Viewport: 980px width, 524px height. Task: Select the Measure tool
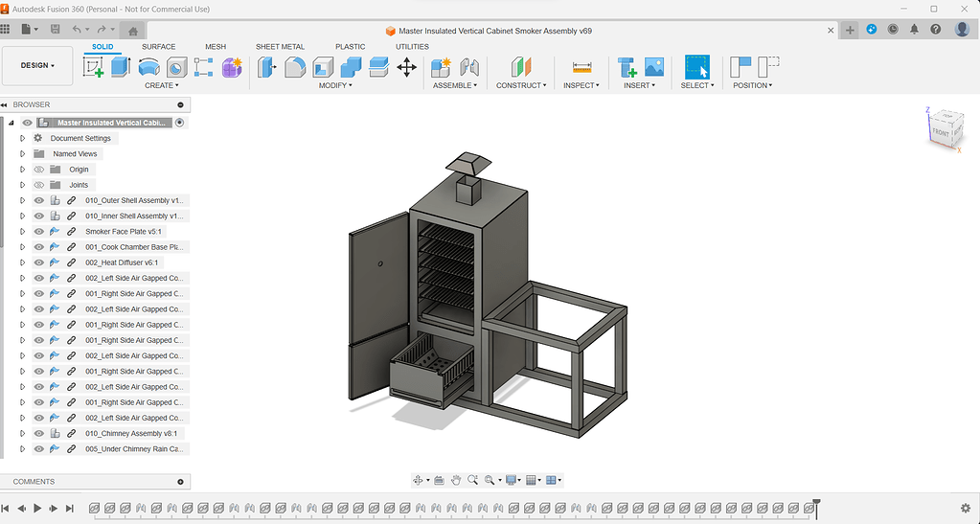click(581, 67)
